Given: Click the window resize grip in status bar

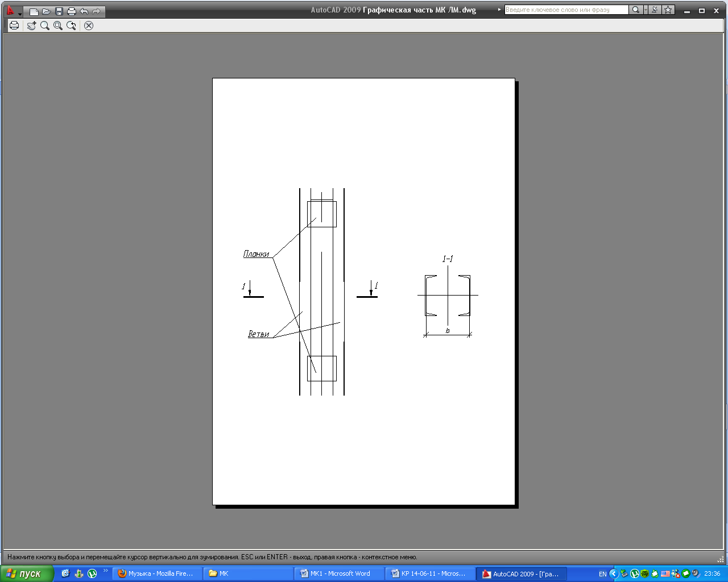Looking at the screenshot, I should (x=721, y=559).
